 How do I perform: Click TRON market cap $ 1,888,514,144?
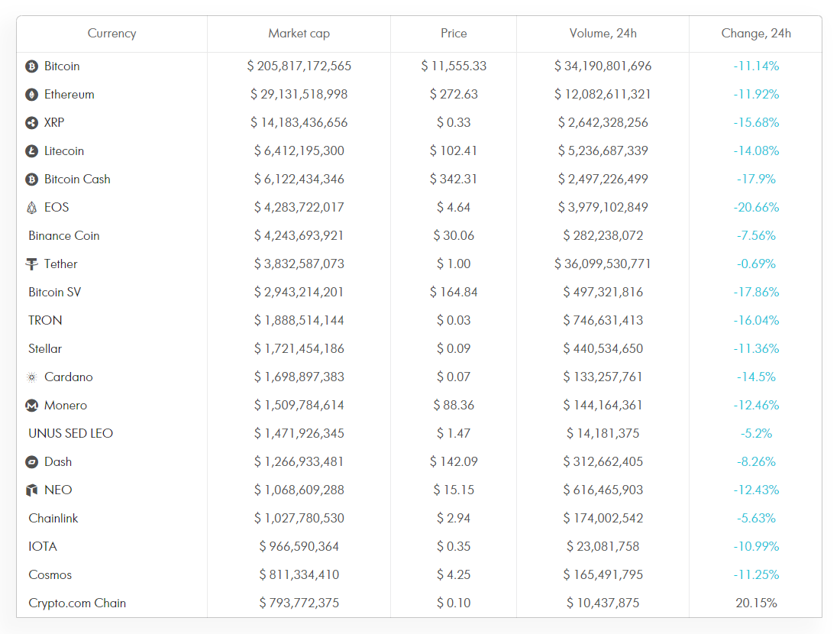299,321
